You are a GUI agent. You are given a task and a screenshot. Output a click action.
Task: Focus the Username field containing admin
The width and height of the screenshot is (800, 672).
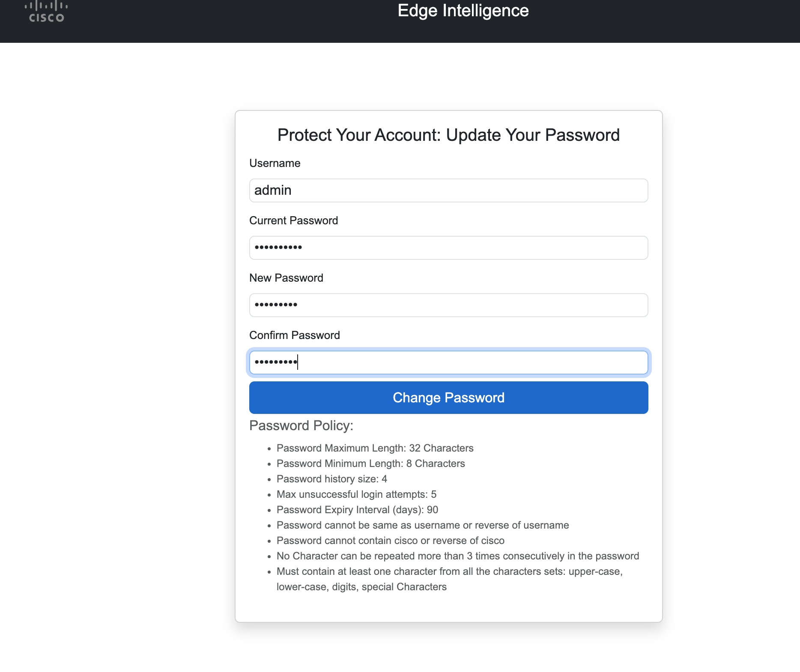448,190
